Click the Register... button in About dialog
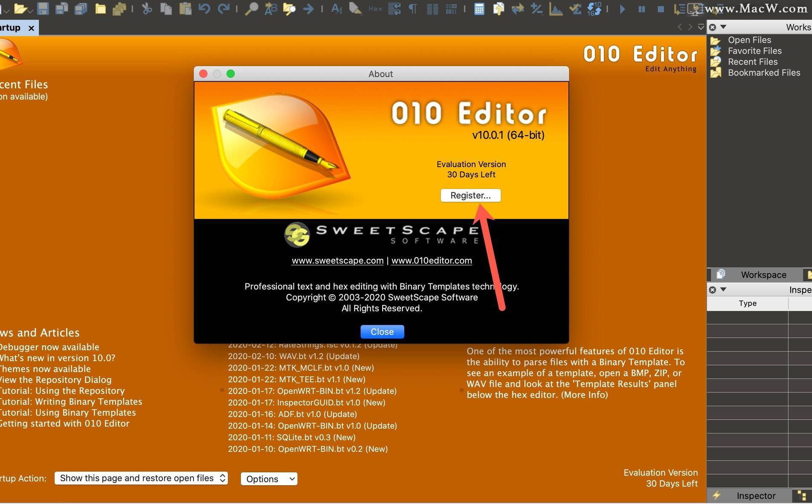 [x=470, y=195]
